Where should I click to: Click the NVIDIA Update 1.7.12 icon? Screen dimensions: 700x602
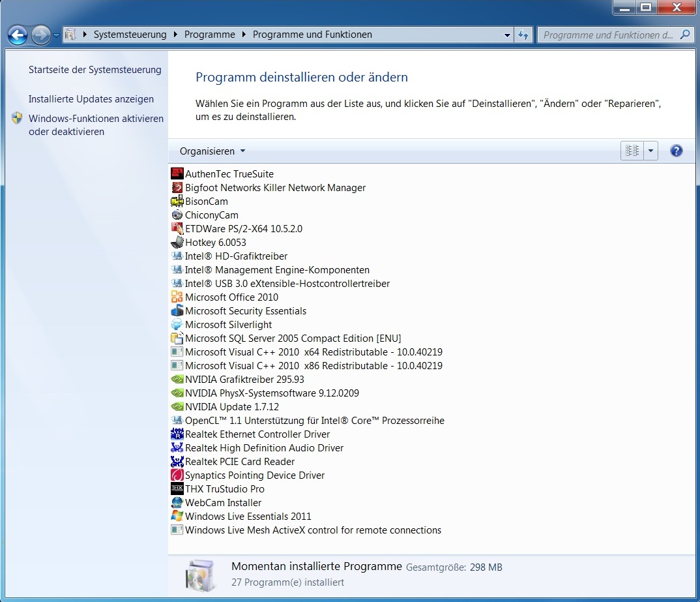coord(177,407)
